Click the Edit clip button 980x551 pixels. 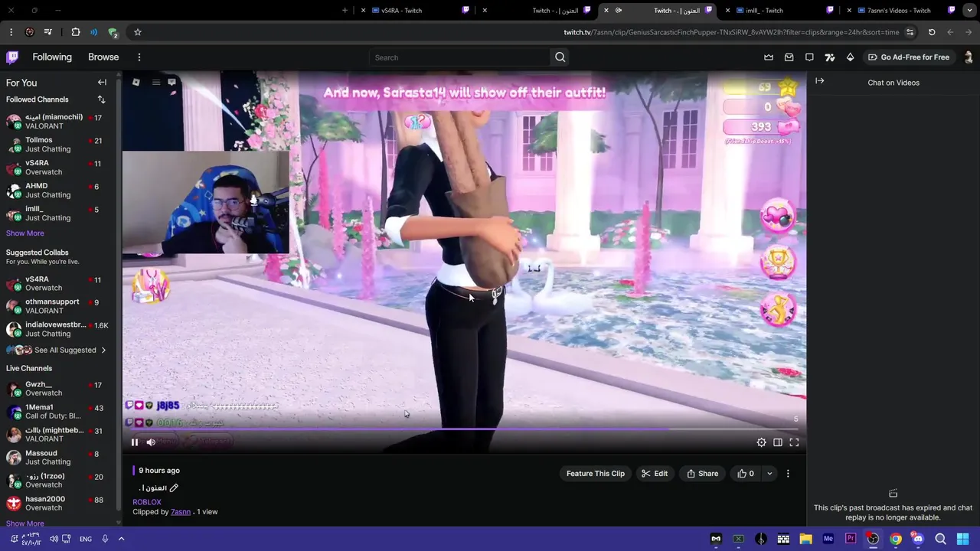(655, 474)
